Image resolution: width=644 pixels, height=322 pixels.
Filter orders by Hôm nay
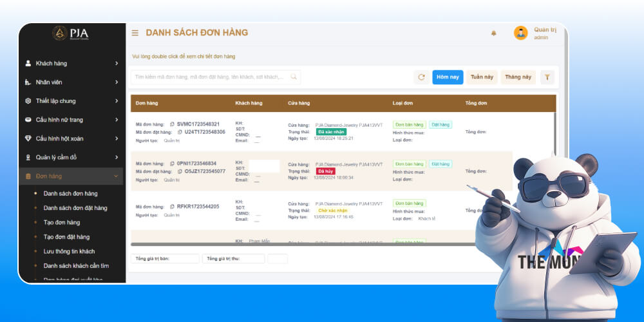[x=448, y=77]
